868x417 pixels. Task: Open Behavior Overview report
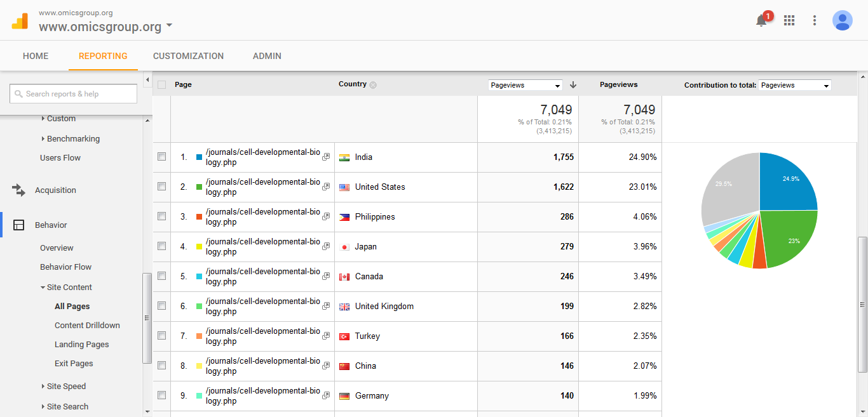pos(57,248)
